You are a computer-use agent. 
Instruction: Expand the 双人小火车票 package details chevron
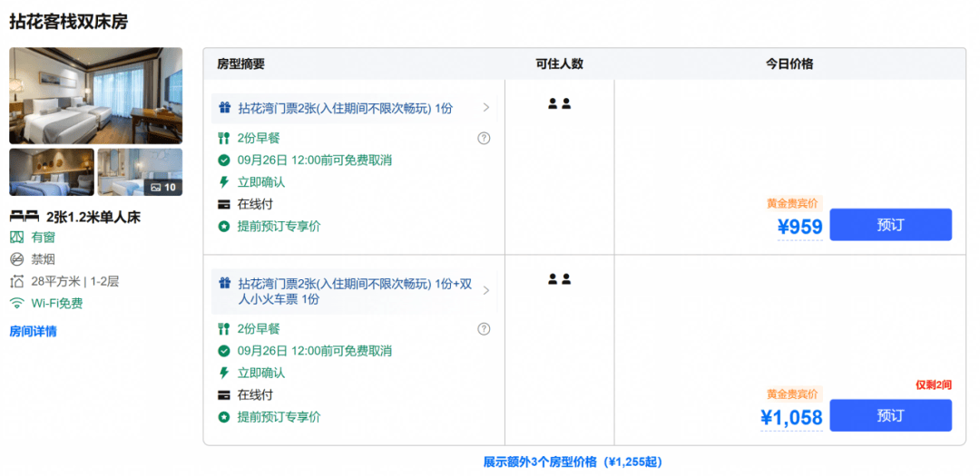point(486,290)
